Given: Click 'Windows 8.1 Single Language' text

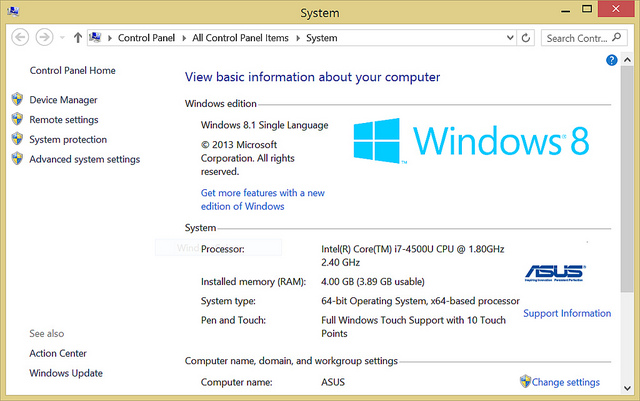Looking at the screenshot, I should coord(264,125).
